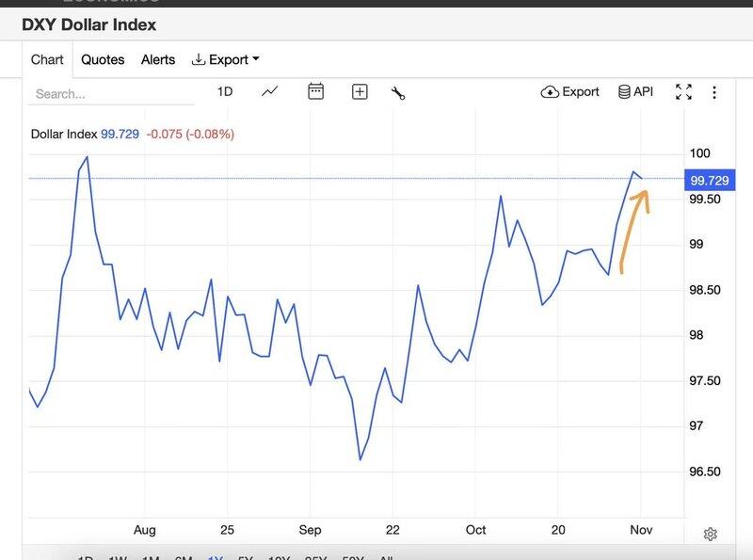
Task: Open the wrench chart tools icon
Action: [x=397, y=92]
